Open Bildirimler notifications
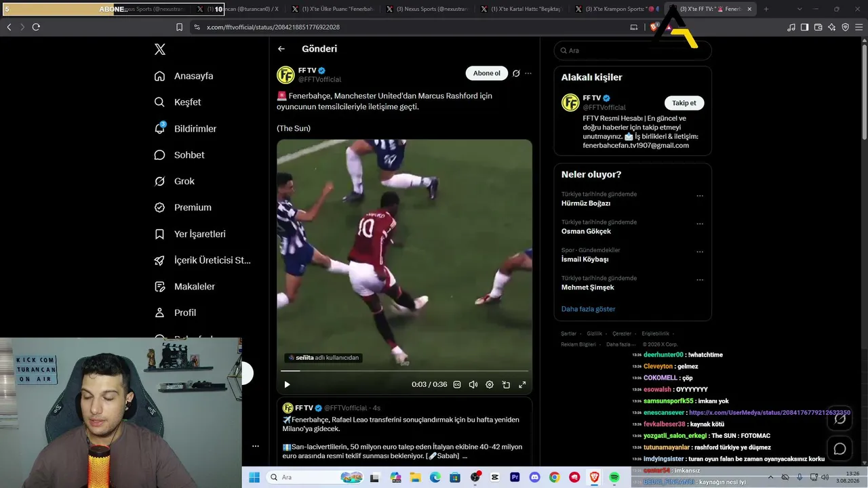This screenshot has height=488, width=868. tap(185, 129)
